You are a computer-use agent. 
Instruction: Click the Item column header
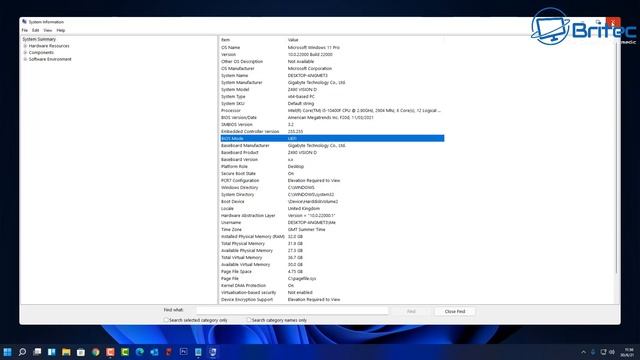[252, 40]
